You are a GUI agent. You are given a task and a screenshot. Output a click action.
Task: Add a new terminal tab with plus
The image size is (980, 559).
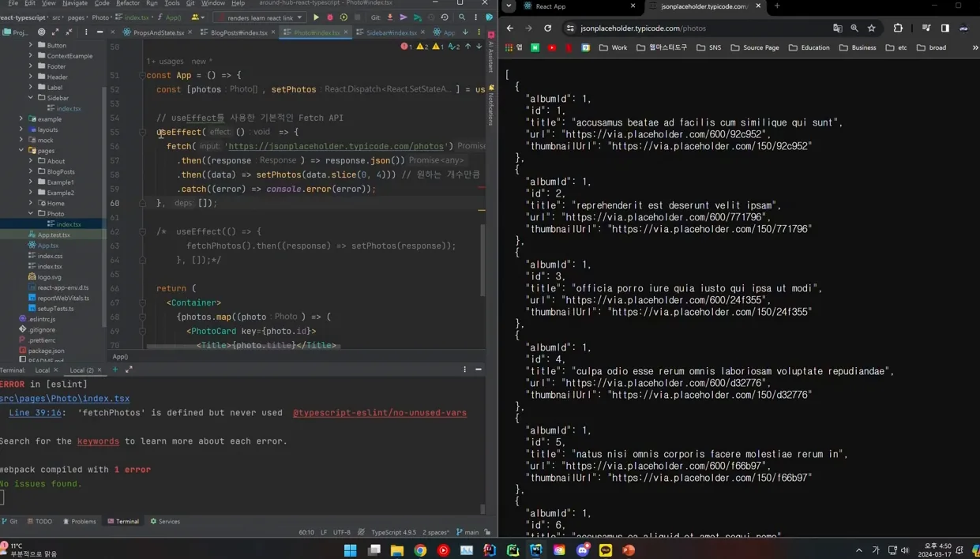(x=115, y=370)
